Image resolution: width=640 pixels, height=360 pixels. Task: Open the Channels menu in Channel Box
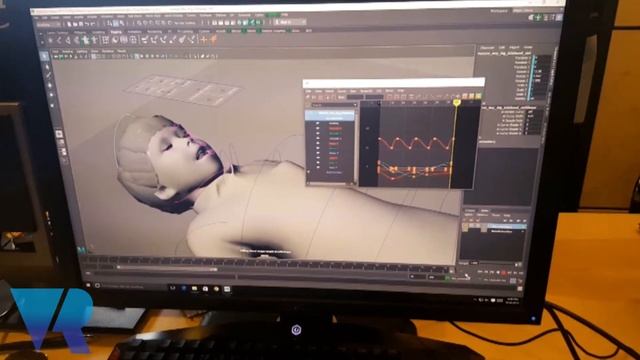pyautogui.click(x=486, y=48)
